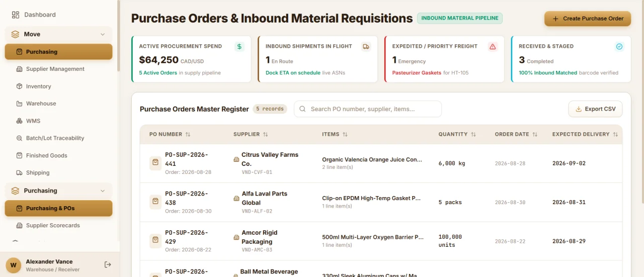
Task: Click the truck icon on inbound shipments card
Action: pos(366,47)
